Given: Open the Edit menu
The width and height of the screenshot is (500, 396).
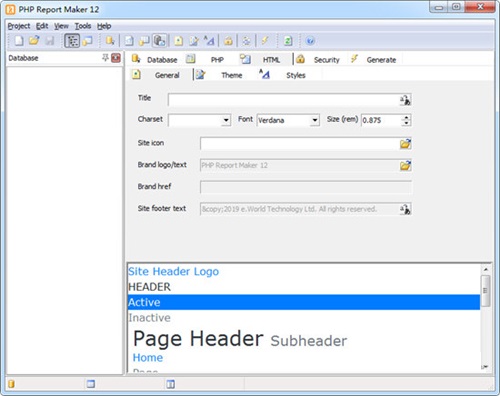Looking at the screenshot, I should [42, 26].
